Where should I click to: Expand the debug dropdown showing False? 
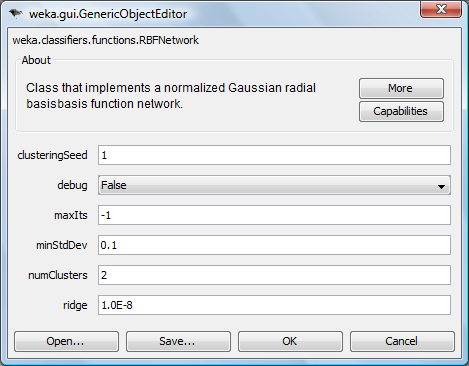tap(274, 185)
